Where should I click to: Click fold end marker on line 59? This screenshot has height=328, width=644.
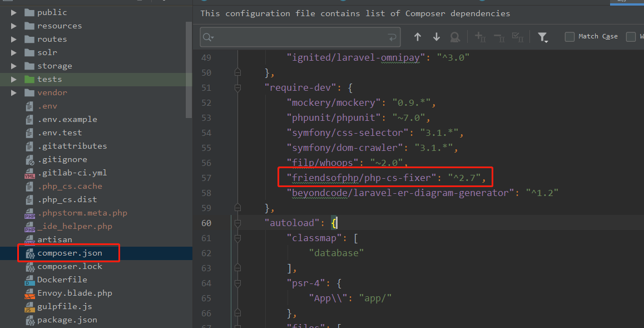coord(237,208)
